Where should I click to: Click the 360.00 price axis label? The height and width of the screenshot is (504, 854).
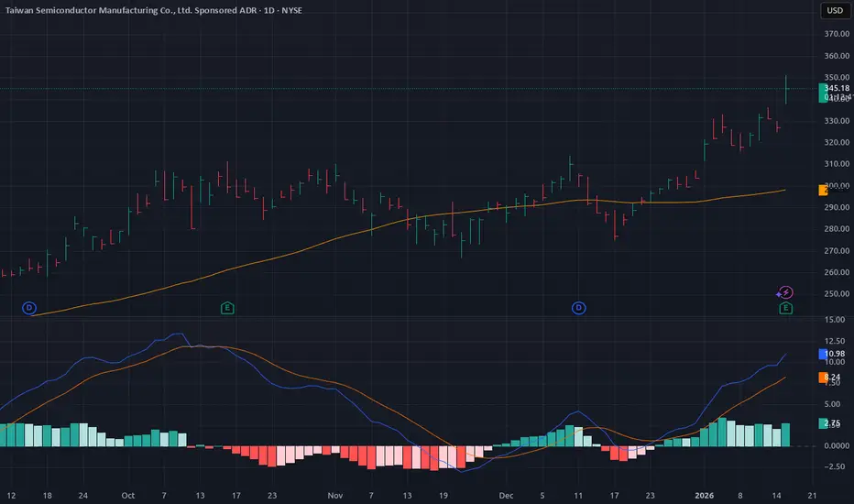coord(837,56)
